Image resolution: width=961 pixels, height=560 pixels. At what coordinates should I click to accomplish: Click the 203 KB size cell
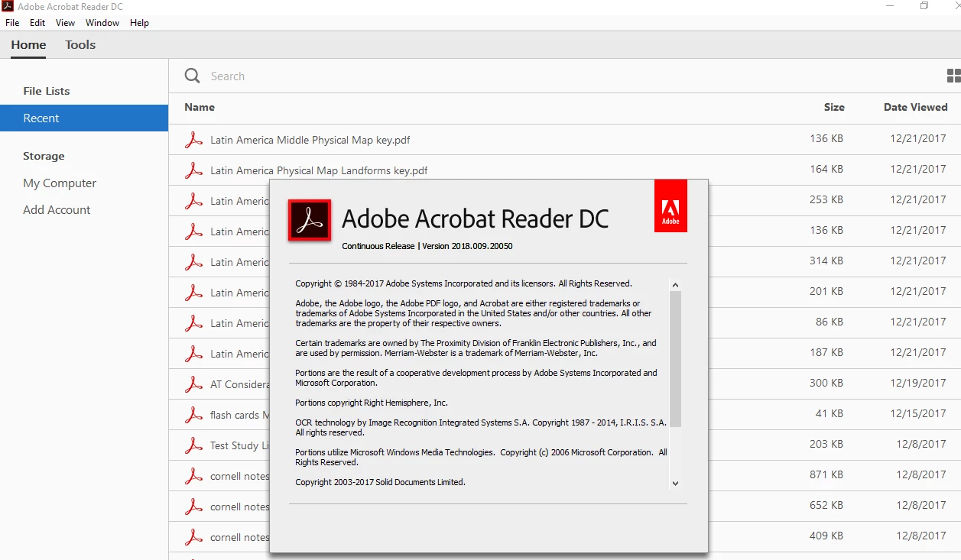point(826,444)
